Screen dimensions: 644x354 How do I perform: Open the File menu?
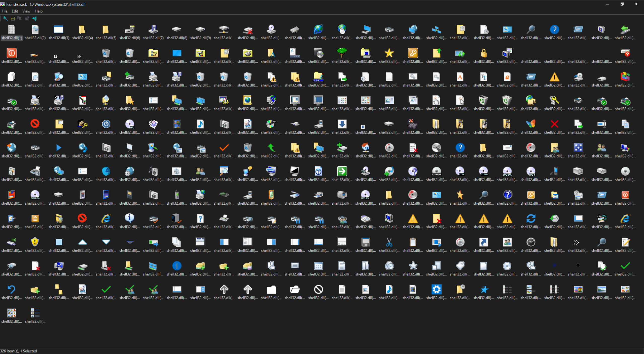[5, 11]
